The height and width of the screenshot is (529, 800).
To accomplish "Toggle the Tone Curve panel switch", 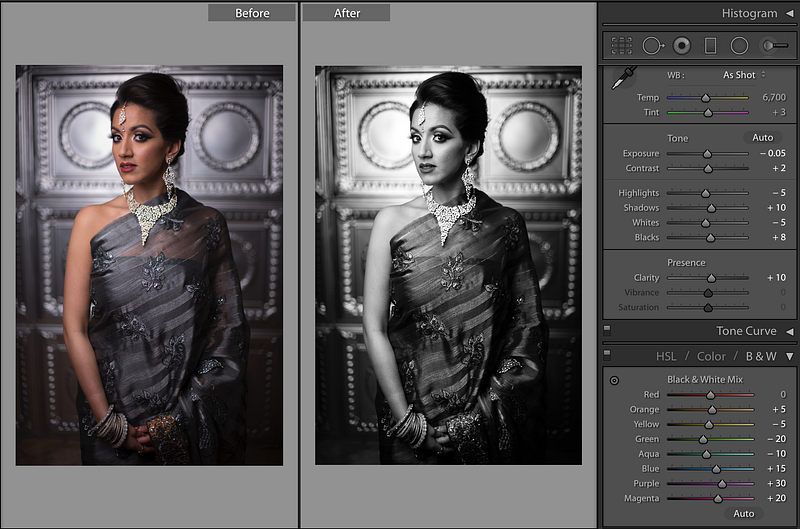I will [x=607, y=330].
